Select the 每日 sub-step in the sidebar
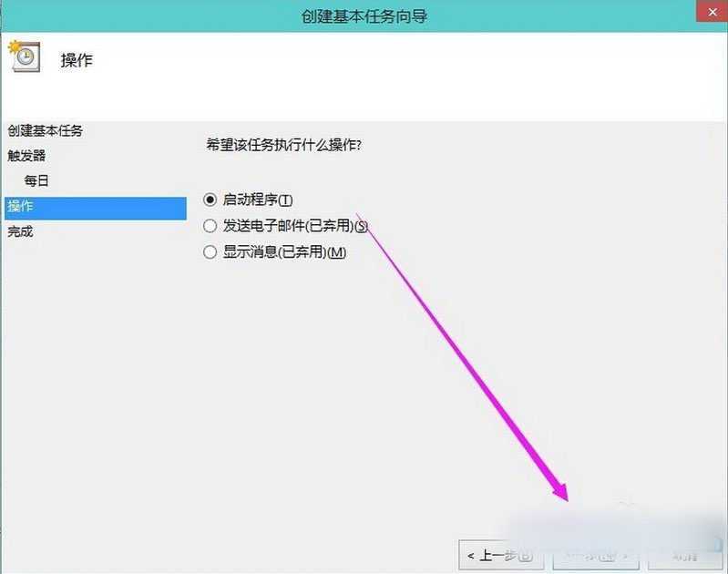This screenshot has height=574, width=728. click(36, 180)
